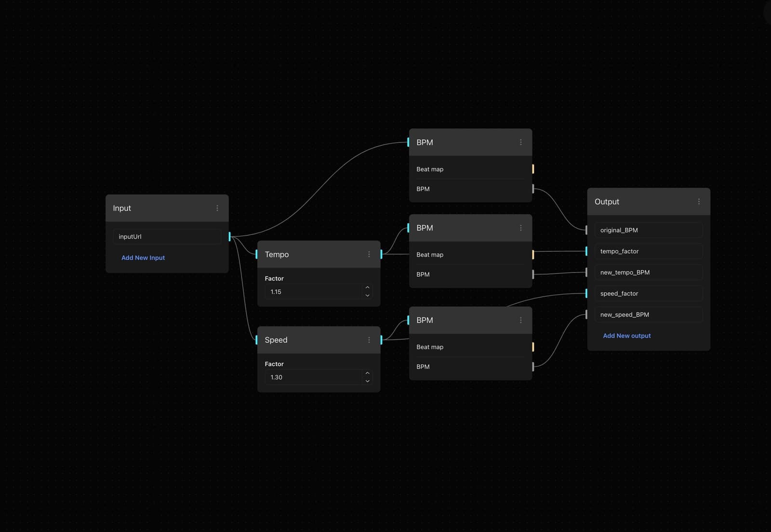This screenshot has width=771, height=532.
Task: Select the Speed Factor value field
Action: [312, 377]
